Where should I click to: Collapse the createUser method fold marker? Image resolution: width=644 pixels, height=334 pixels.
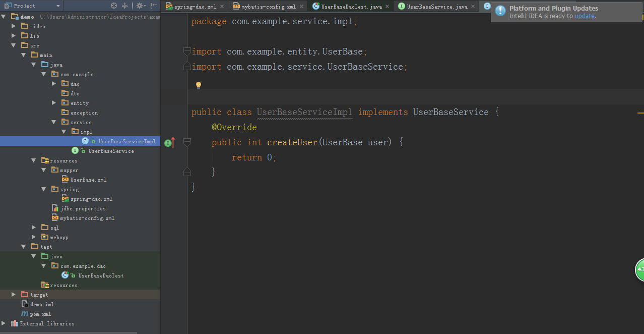click(187, 143)
